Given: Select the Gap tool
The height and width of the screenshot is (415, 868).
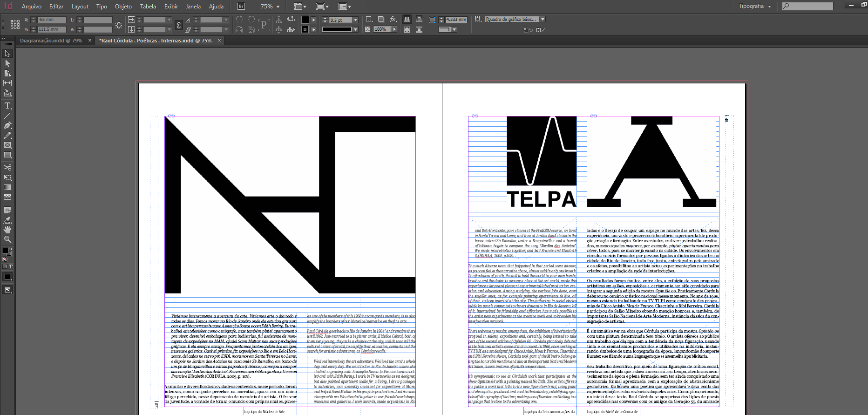Looking at the screenshot, I should [x=7, y=83].
